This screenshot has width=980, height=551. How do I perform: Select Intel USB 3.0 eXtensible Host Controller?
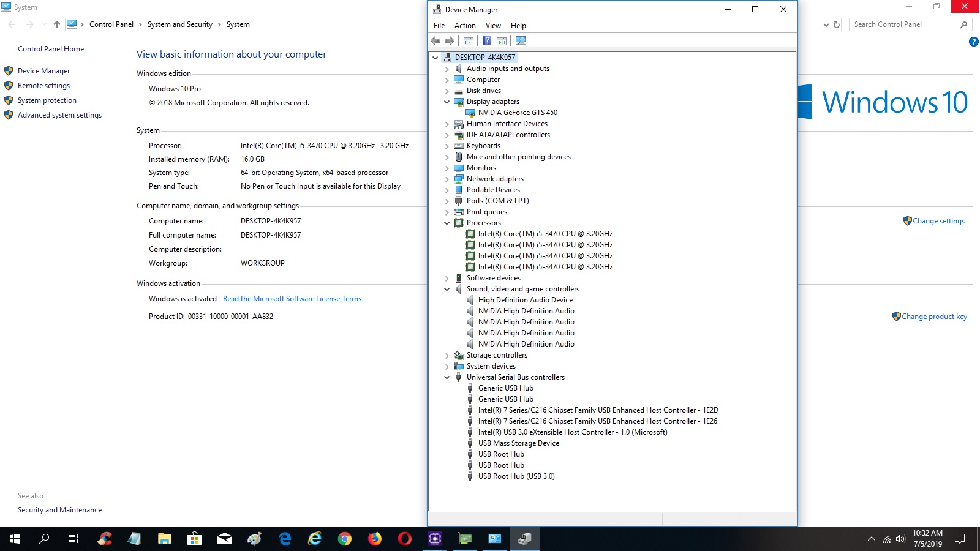click(x=573, y=432)
